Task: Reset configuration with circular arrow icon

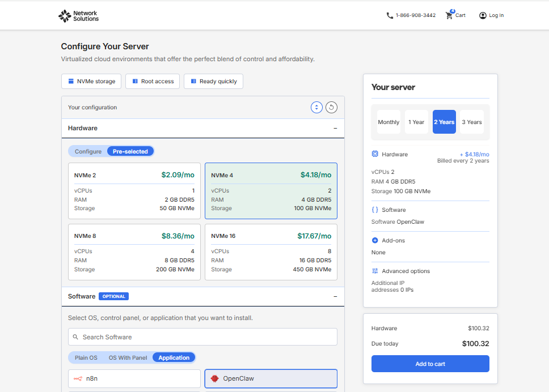Action: (332, 108)
